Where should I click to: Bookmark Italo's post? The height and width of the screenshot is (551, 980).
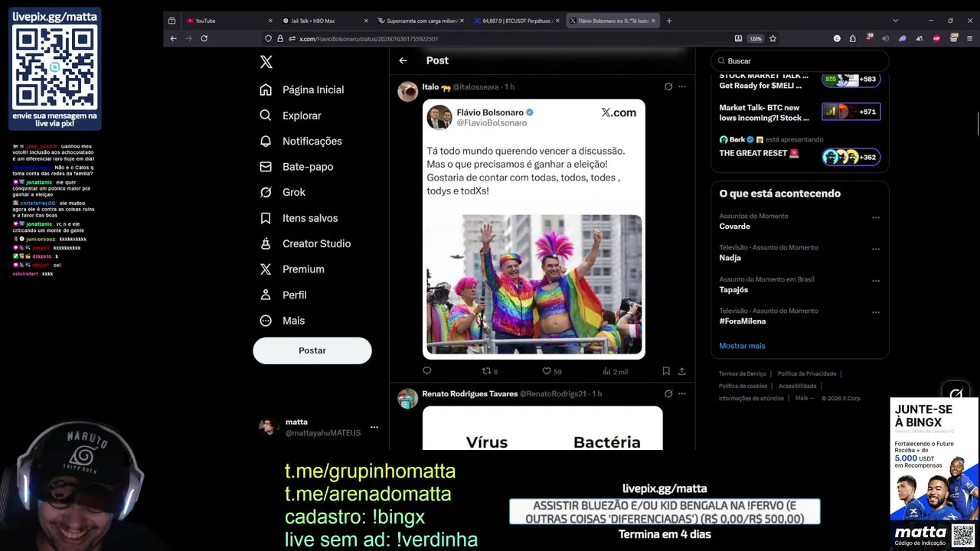click(x=666, y=371)
